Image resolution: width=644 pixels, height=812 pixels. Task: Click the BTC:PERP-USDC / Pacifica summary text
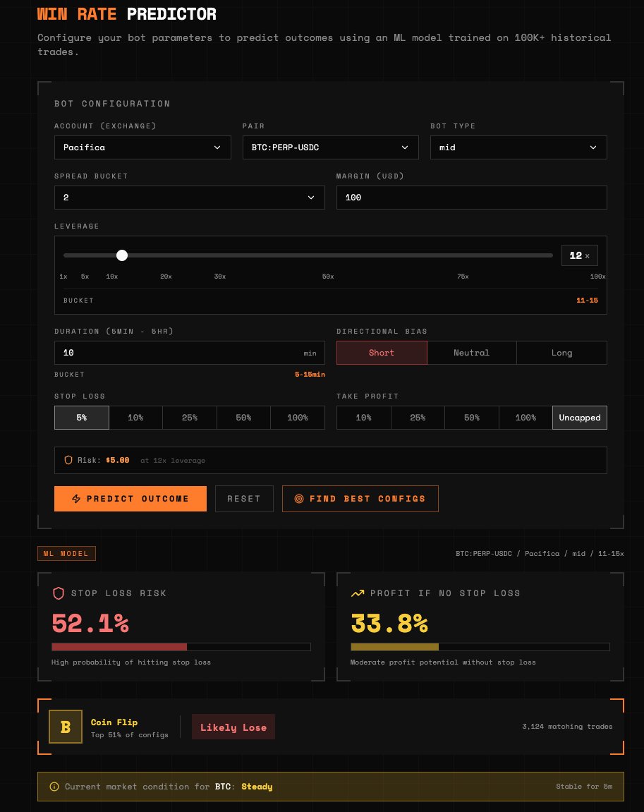pyautogui.click(x=540, y=554)
